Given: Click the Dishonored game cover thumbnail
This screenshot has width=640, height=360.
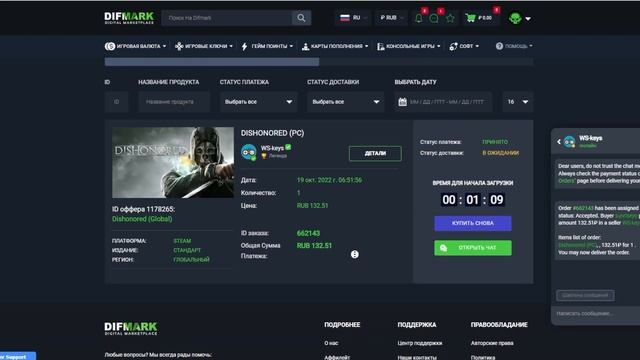Looking at the screenshot, I should coord(173,162).
